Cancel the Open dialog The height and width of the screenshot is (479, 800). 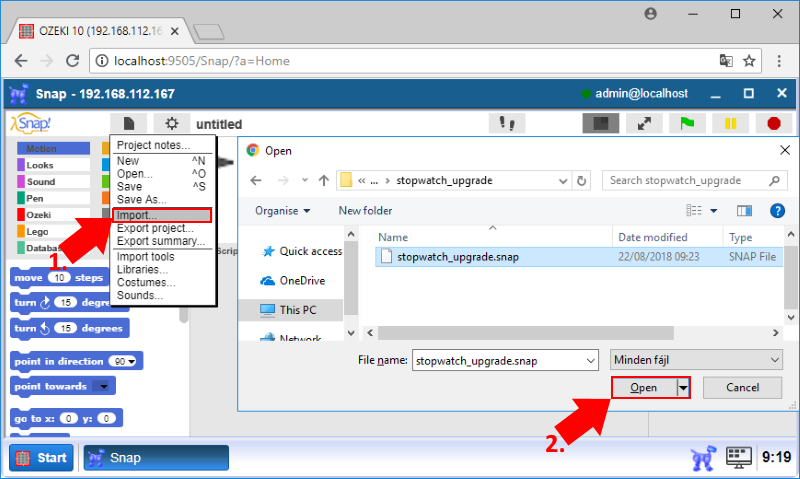(742, 388)
